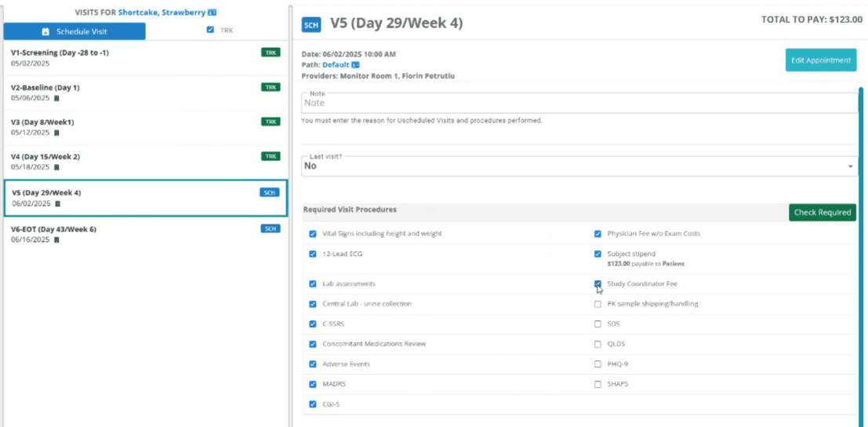Select V2-Baseline (Day 1) visit
The height and width of the screenshot is (427, 868).
[x=145, y=93]
